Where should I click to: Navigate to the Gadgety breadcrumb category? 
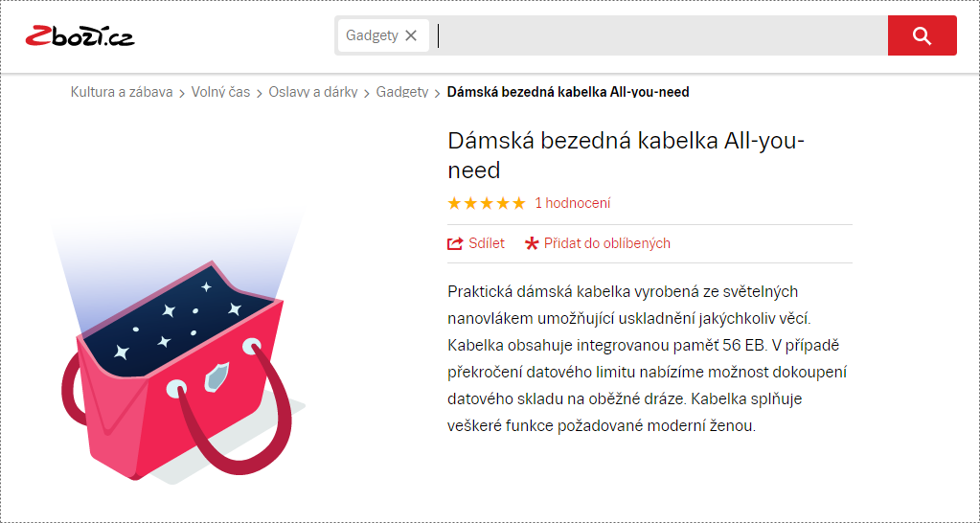402,93
